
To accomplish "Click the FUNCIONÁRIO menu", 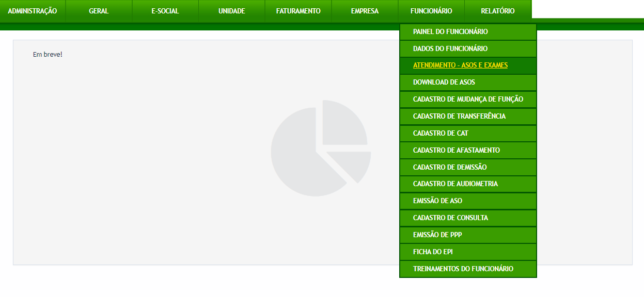I will [x=431, y=11].
